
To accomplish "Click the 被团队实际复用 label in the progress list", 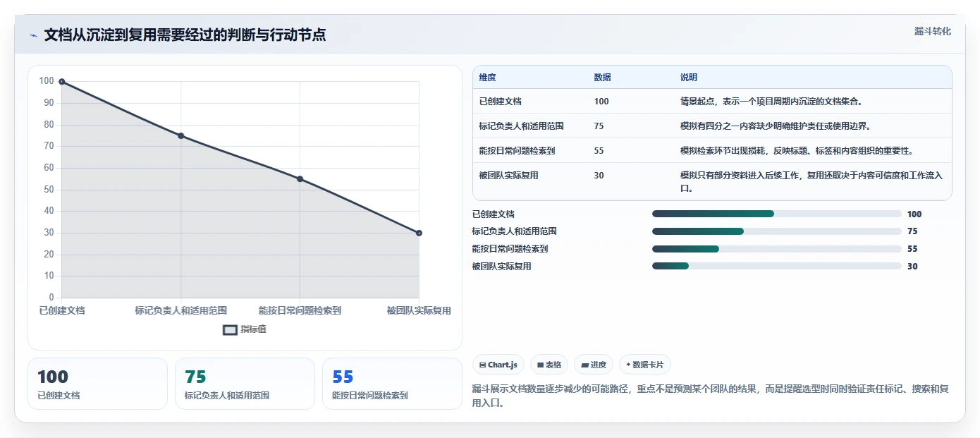I will point(501,266).
